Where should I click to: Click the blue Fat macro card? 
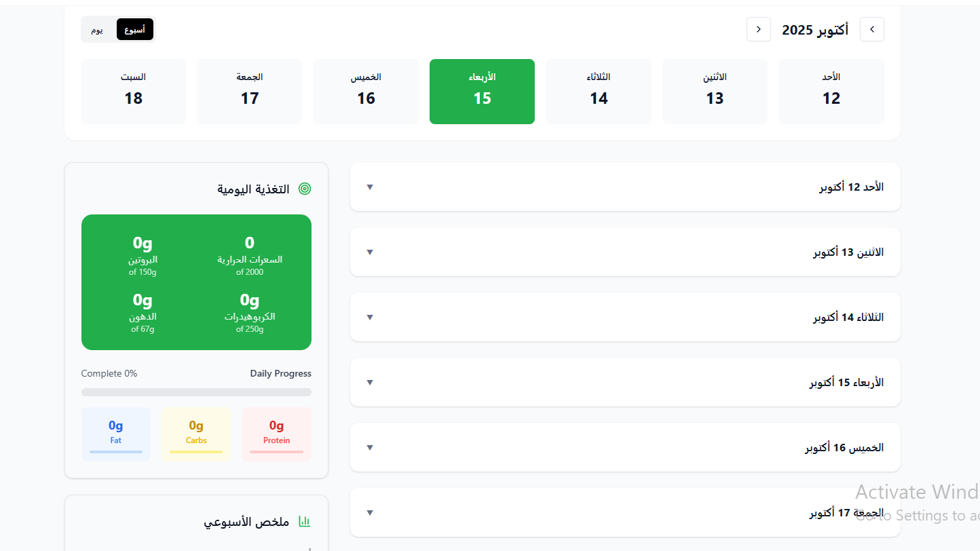(116, 434)
